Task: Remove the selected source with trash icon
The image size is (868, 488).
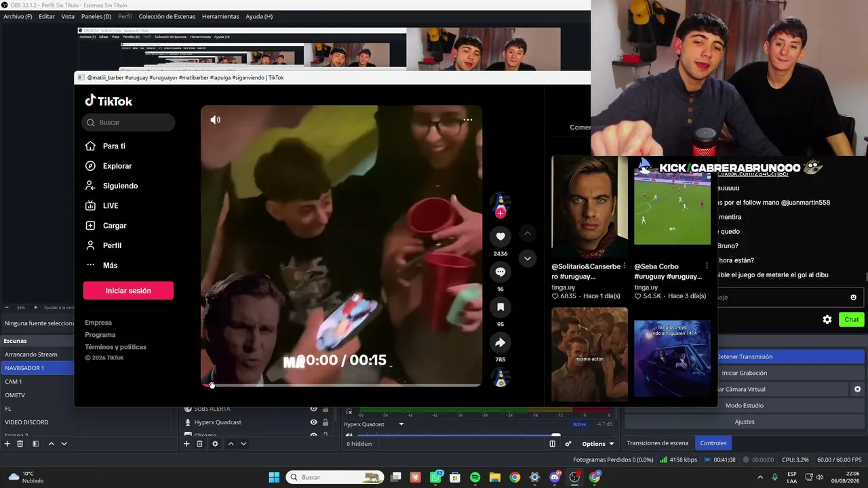Action: tap(199, 444)
